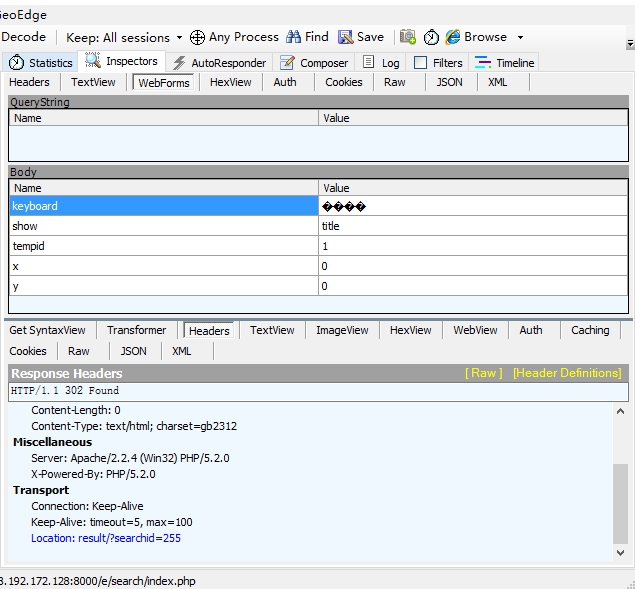Expand the toolbar overflow arrow at right edge

point(629,44)
